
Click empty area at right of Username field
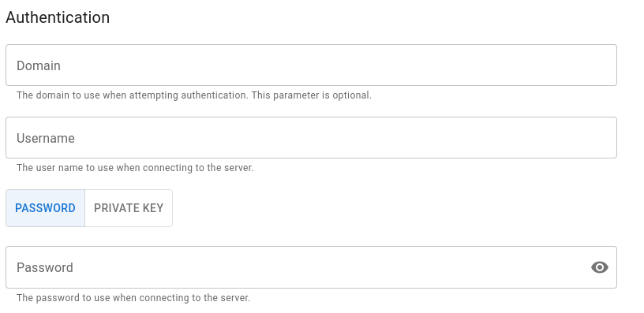[534, 138]
